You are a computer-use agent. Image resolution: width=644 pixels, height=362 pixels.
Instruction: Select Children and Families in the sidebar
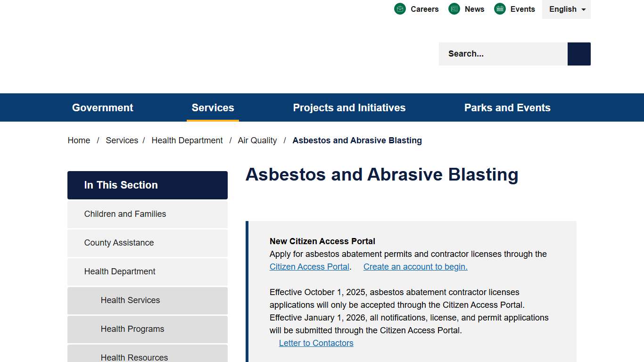tap(125, 214)
